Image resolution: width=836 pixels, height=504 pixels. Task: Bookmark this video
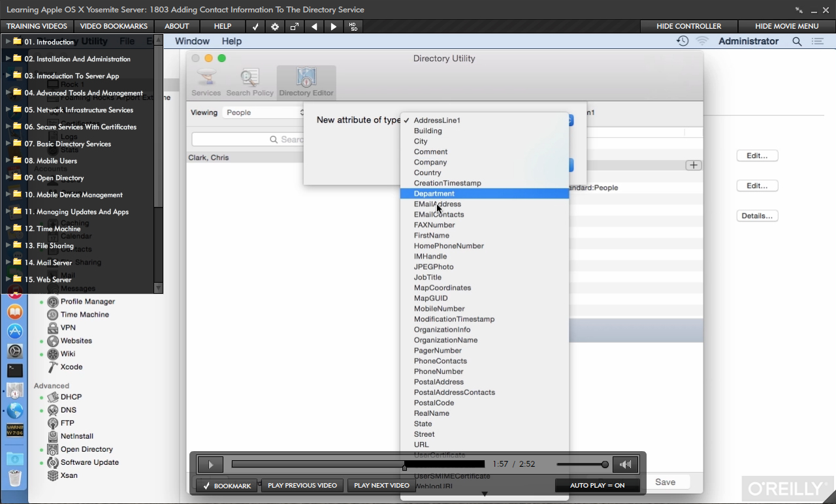point(227,486)
